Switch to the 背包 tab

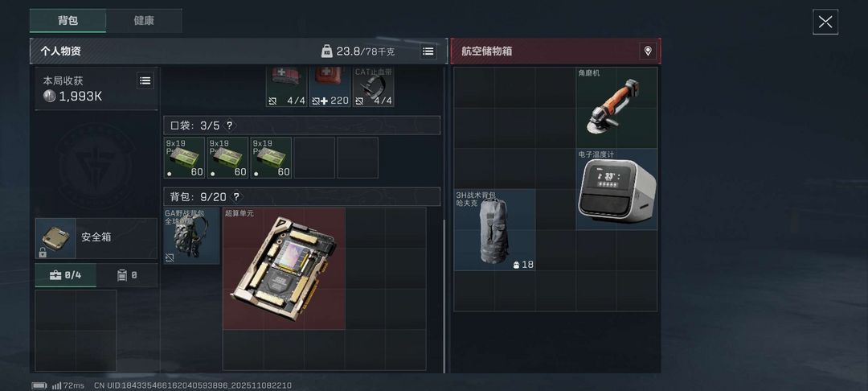tap(68, 20)
